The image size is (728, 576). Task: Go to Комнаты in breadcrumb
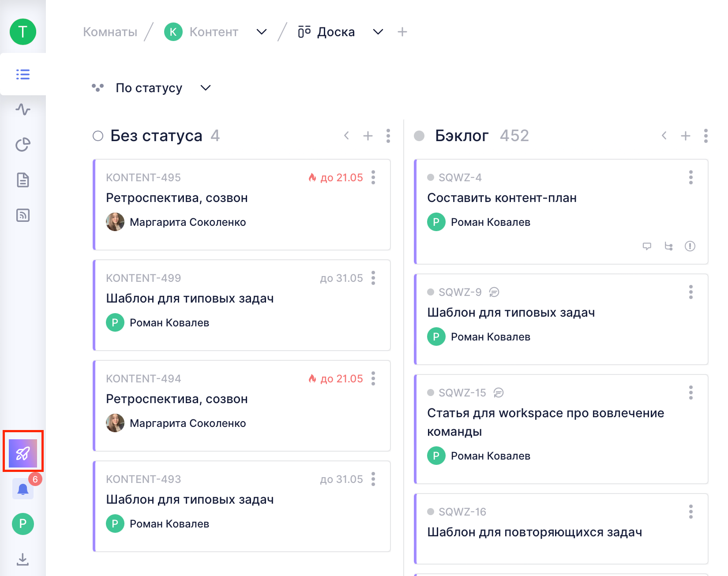(x=110, y=32)
